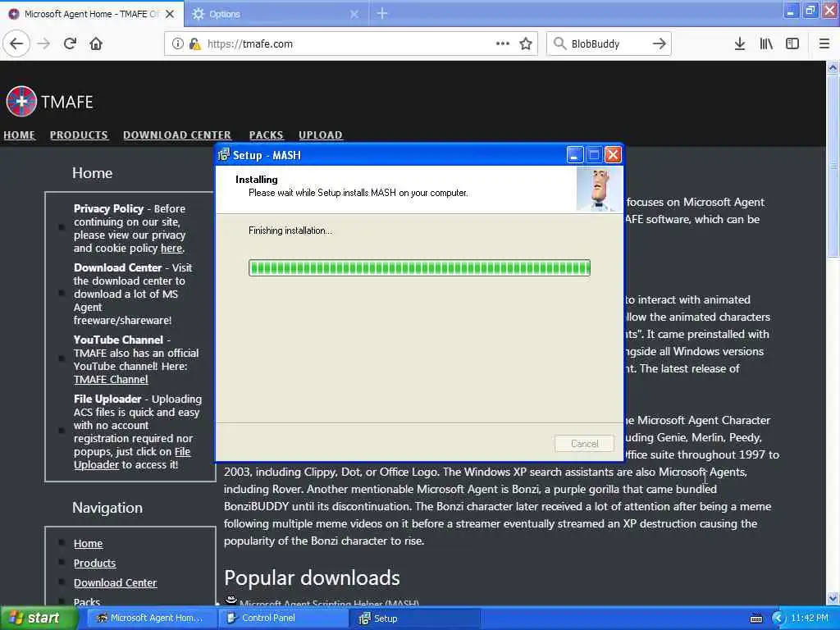
Task: Open the Windows start button
Action: pos(38,619)
